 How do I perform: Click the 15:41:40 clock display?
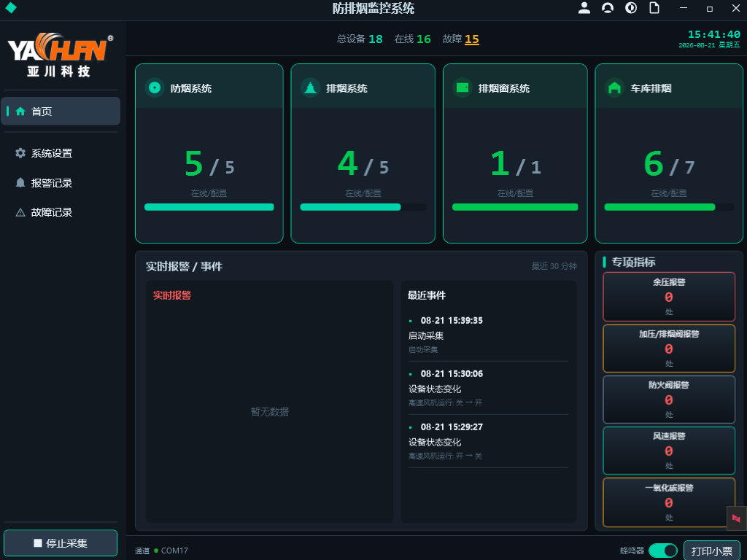(713, 34)
